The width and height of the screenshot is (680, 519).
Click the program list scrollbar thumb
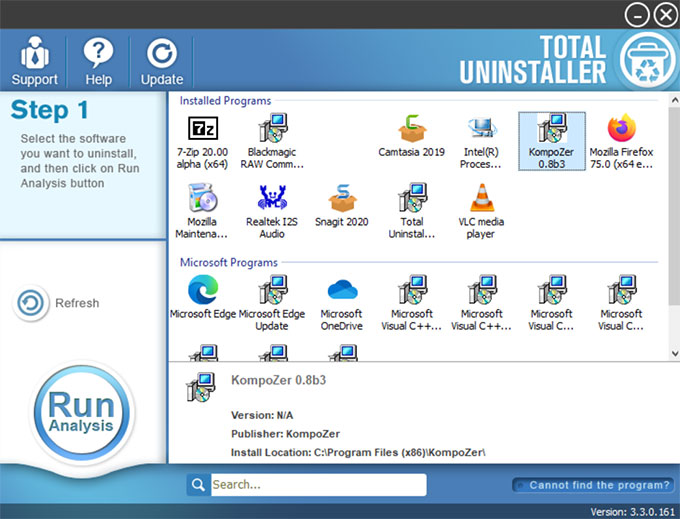(x=674, y=206)
